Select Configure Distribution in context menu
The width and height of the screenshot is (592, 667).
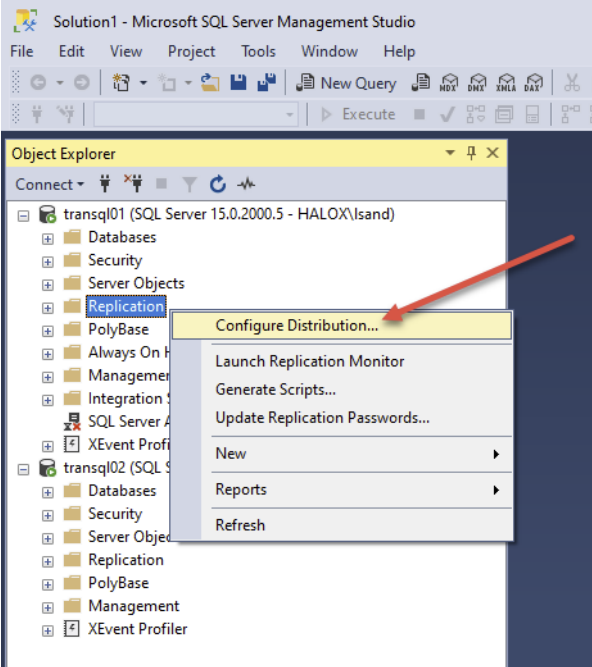(342, 326)
